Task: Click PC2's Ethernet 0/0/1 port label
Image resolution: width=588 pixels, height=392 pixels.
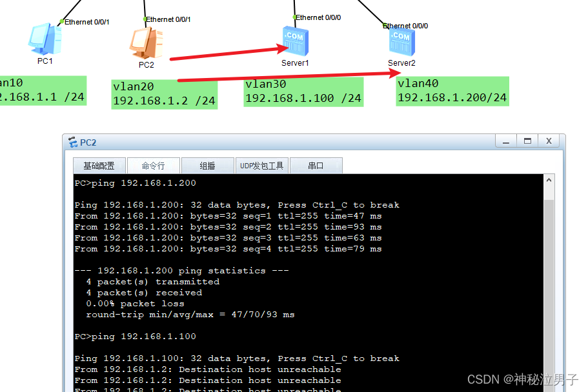Action: click(x=168, y=19)
